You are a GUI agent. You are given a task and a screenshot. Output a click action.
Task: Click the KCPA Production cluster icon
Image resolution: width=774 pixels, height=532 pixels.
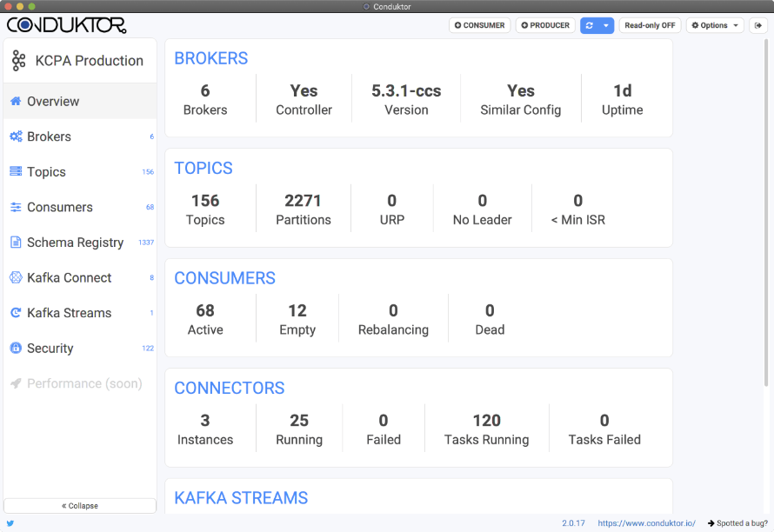click(20, 60)
